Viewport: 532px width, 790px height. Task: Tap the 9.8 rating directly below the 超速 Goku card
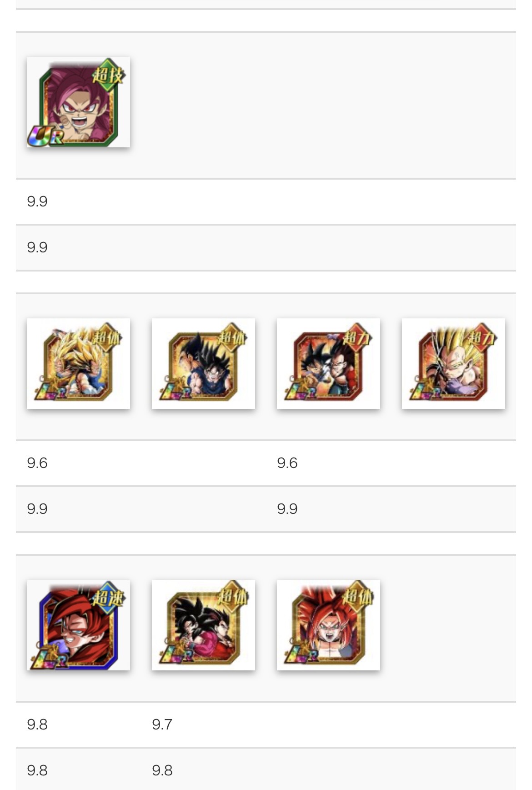(x=37, y=725)
